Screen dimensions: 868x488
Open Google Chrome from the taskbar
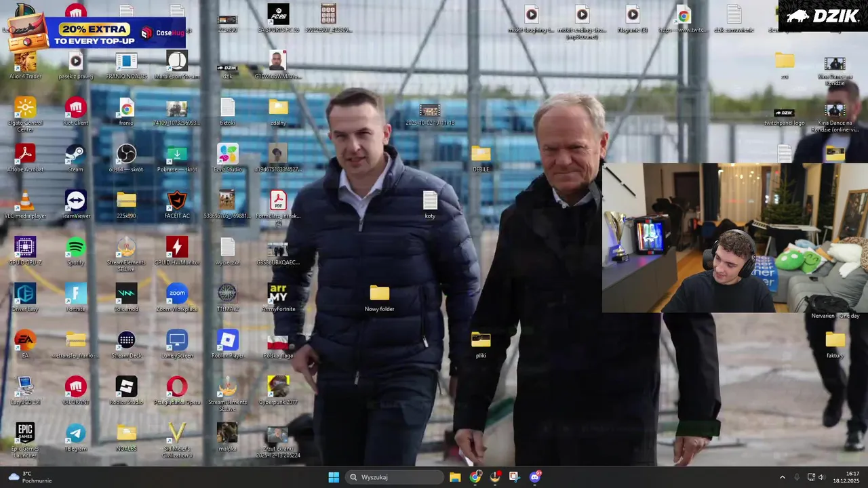[x=475, y=477]
